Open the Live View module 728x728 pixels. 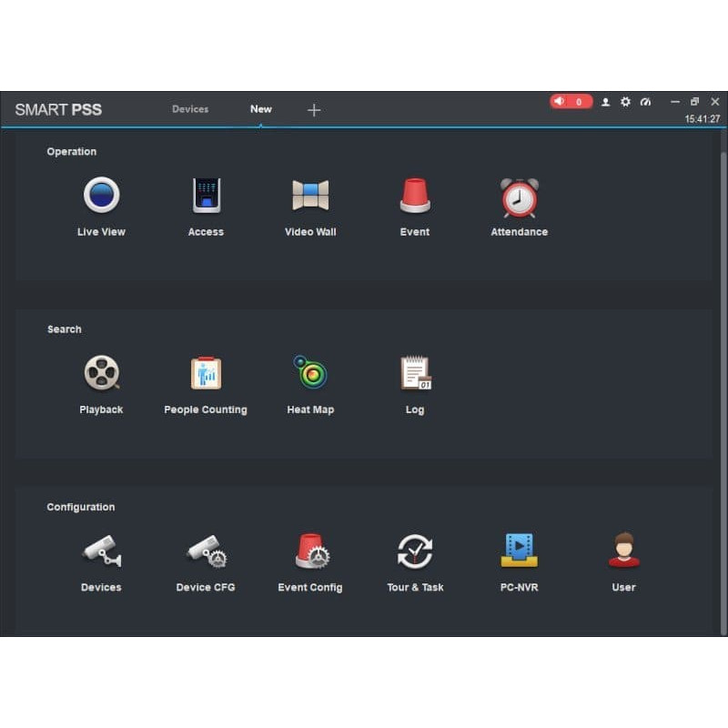[101, 196]
